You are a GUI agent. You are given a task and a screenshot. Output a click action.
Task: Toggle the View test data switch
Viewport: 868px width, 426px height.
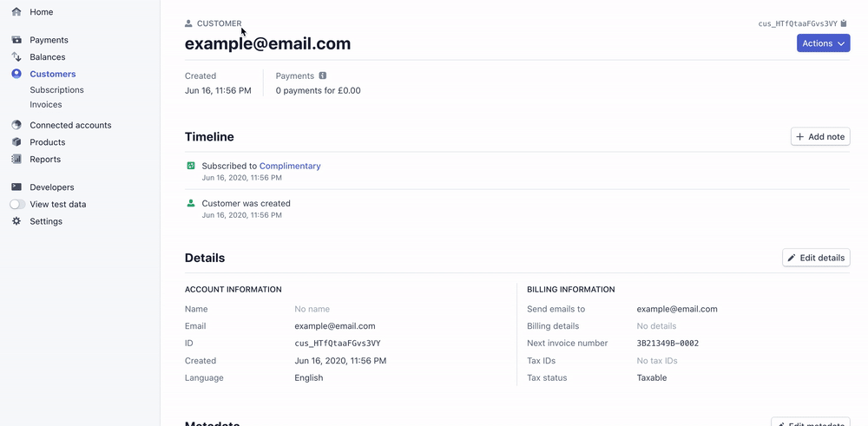click(x=17, y=205)
